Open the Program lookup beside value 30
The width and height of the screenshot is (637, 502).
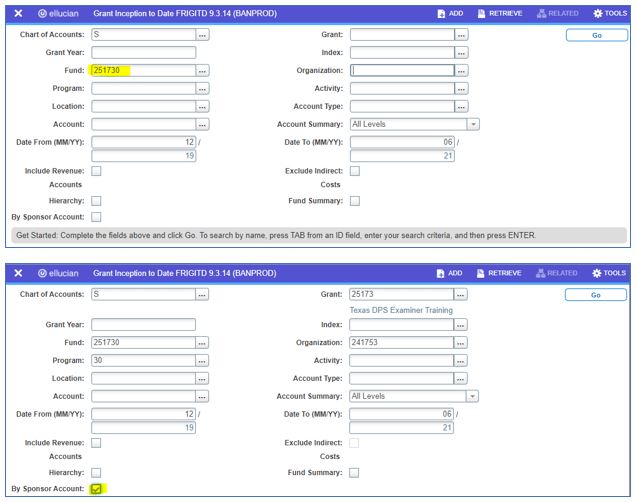(x=202, y=360)
